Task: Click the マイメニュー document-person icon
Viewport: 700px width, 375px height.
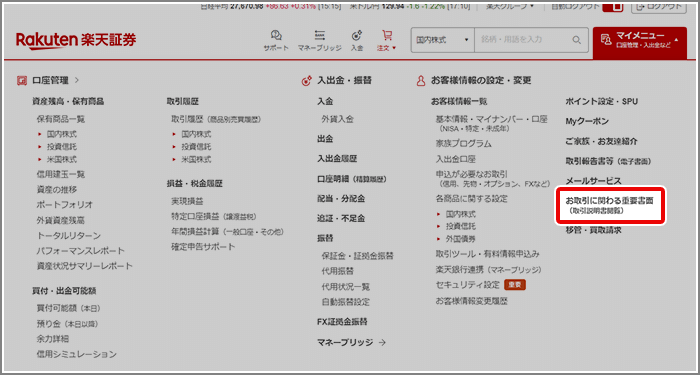Action: [x=606, y=40]
